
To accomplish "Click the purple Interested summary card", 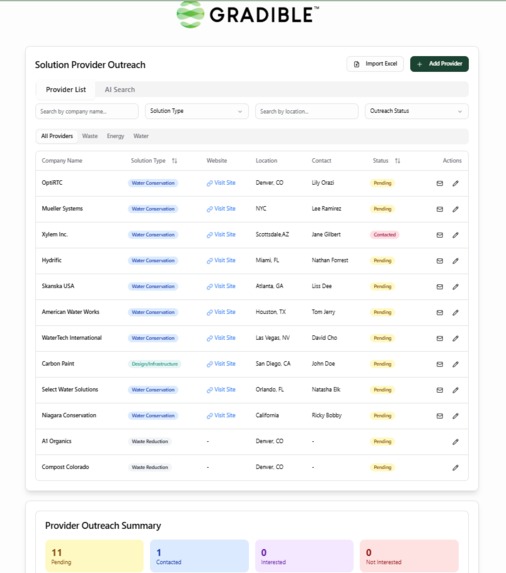I will [x=304, y=556].
